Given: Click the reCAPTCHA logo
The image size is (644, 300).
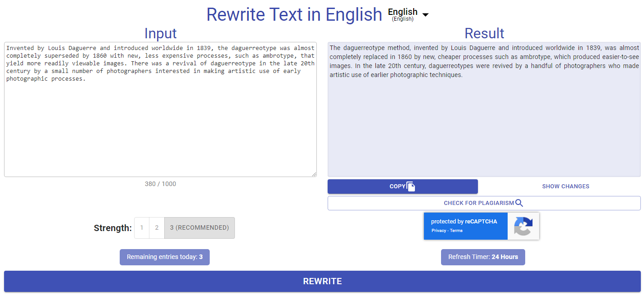Looking at the screenshot, I should tap(523, 226).
